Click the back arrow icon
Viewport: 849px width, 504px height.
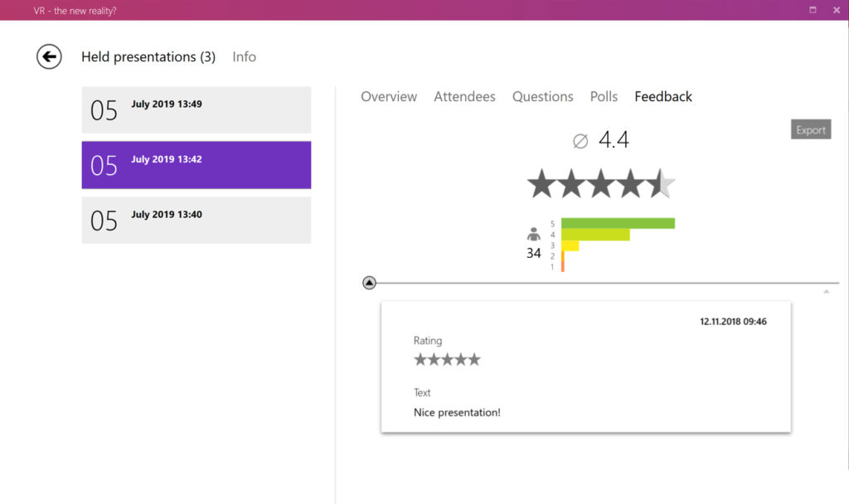49,56
